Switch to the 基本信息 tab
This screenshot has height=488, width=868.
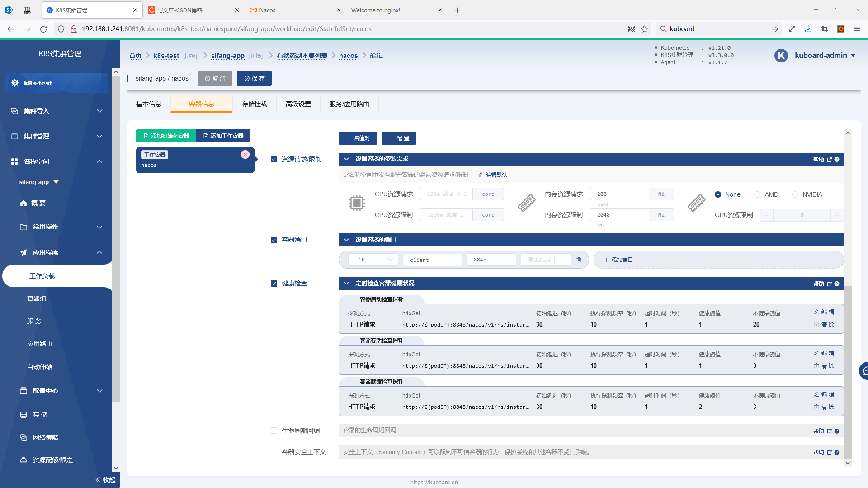pos(149,104)
